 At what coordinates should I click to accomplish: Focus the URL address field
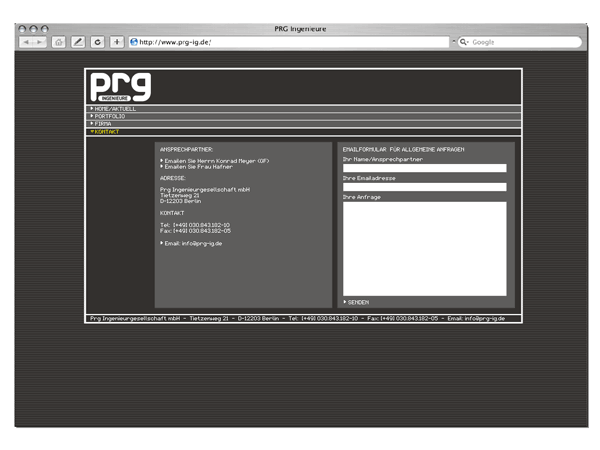(x=289, y=42)
